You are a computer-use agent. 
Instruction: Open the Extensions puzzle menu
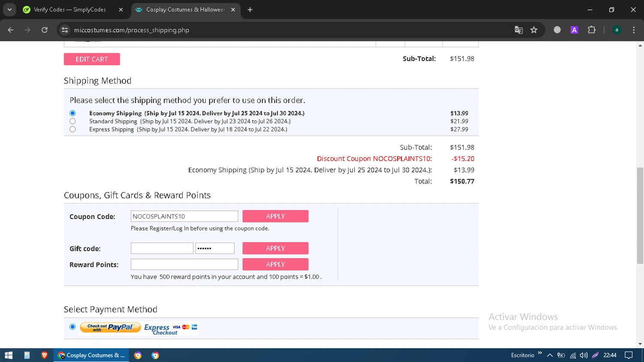click(592, 30)
